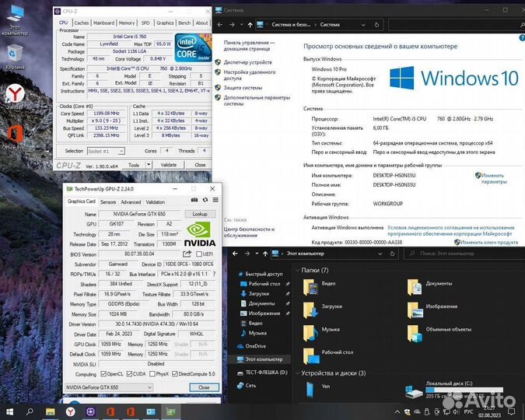Click Изменить ключ продукта link
This screenshot has height=420, width=525.
pos(489,242)
